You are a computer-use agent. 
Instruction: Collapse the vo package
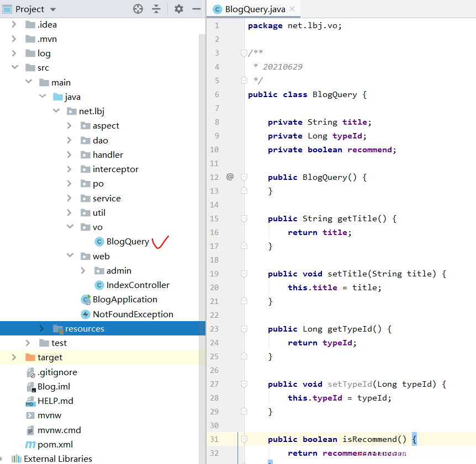[70, 227]
